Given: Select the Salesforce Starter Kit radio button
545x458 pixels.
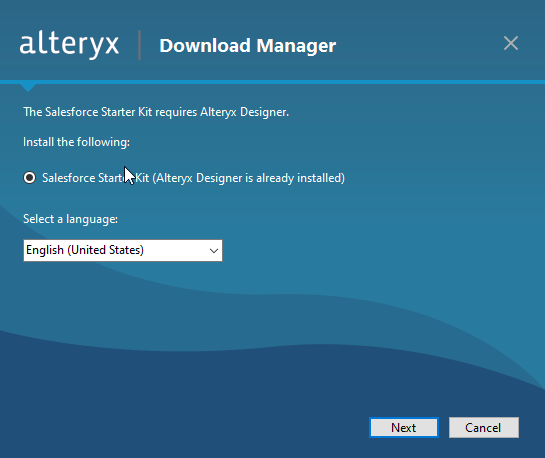Looking at the screenshot, I should 30,178.
